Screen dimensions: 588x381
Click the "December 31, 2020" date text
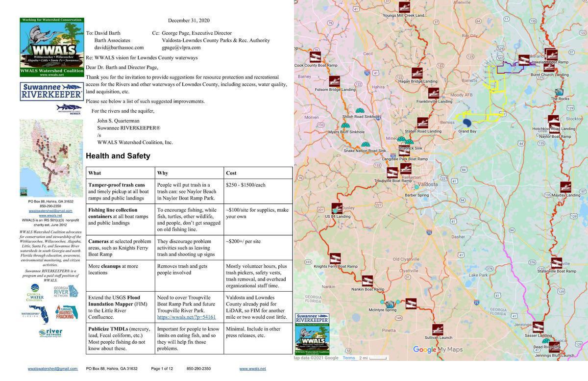pos(189,21)
